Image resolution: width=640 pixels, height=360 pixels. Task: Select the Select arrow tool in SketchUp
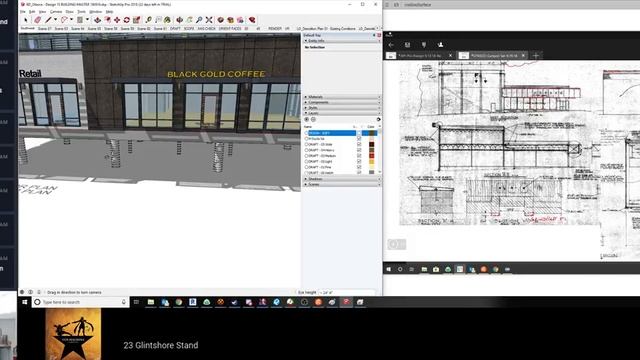[x=26, y=20]
